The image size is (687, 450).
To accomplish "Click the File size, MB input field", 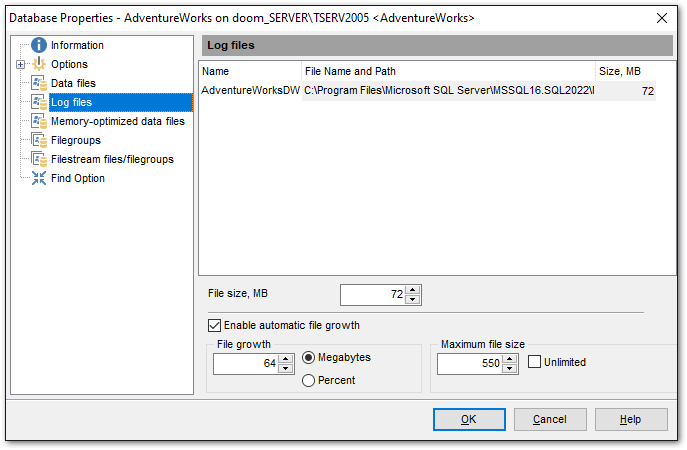I will click(373, 294).
